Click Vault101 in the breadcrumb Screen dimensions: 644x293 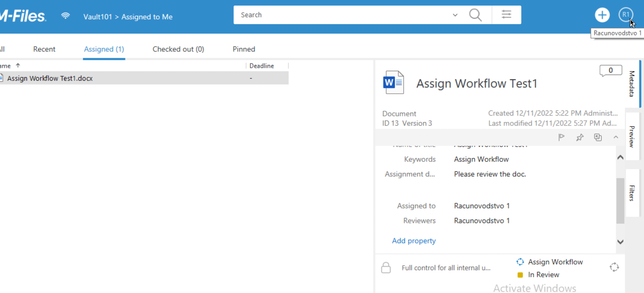(x=98, y=17)
